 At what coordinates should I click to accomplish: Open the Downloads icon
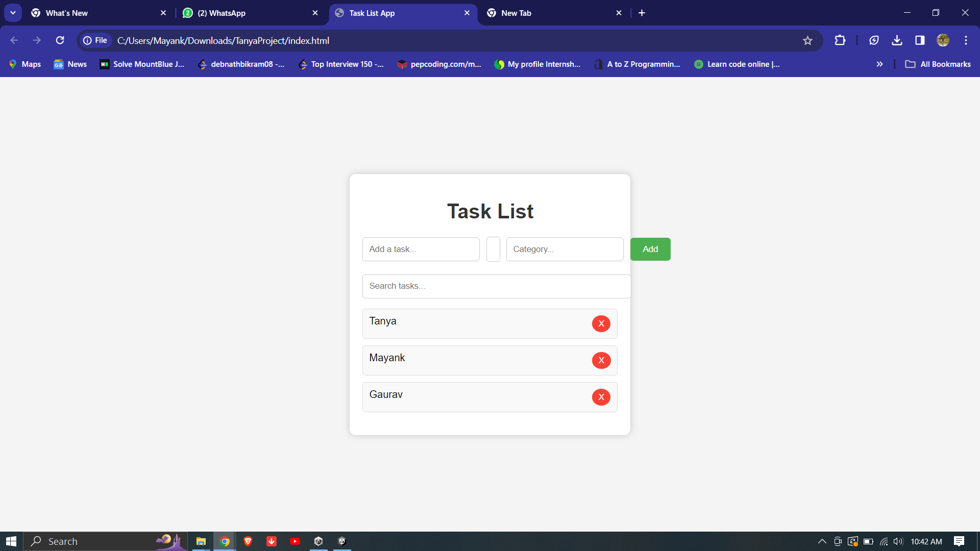coord(897,40)
